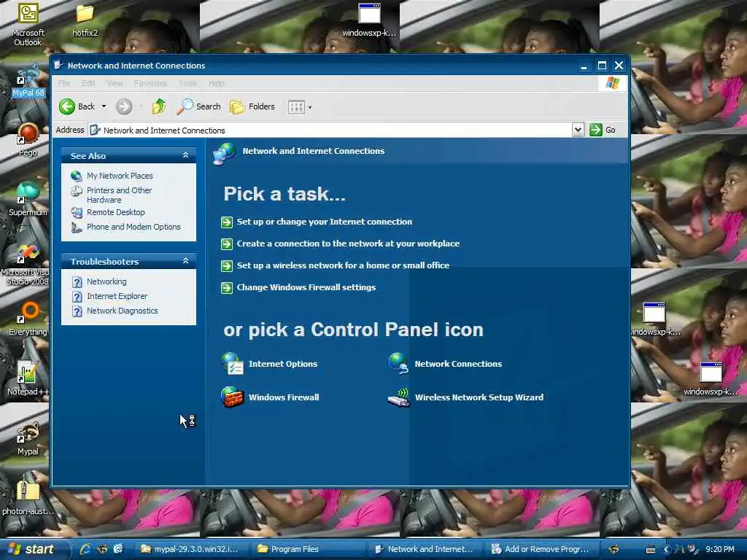
Task: Toggle the Folders pane
Action: (x=252, y=106)
